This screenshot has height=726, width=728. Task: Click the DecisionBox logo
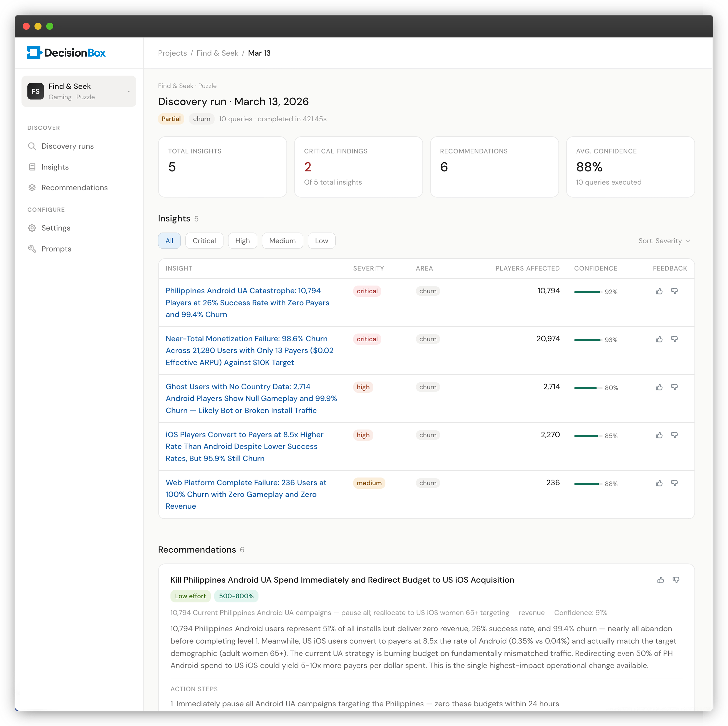point(66,53)
